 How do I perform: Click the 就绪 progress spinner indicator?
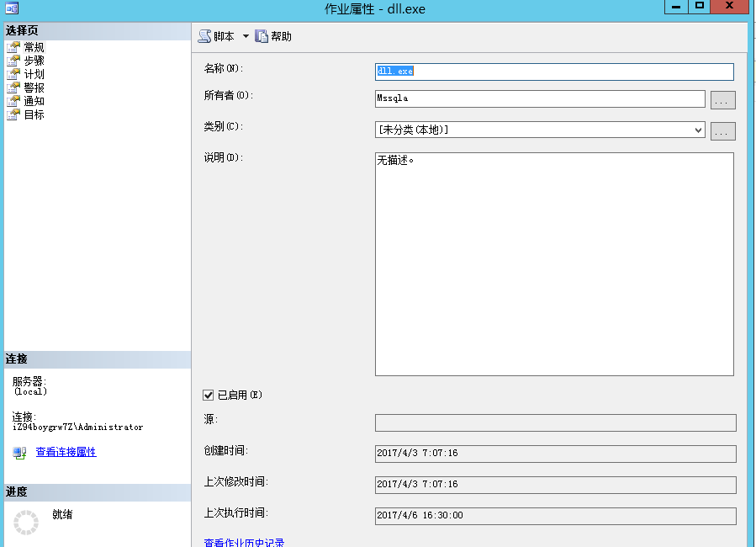click(26, 523)
